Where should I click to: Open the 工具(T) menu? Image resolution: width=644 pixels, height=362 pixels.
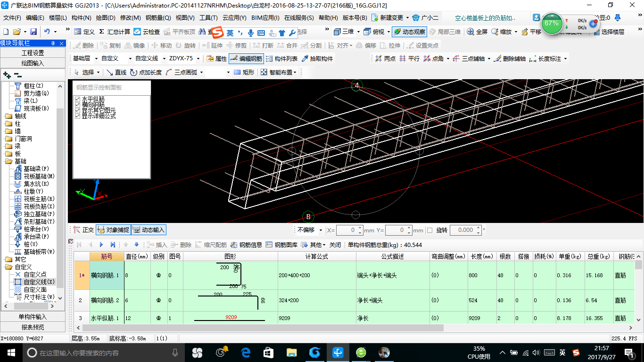coord(208,18)
